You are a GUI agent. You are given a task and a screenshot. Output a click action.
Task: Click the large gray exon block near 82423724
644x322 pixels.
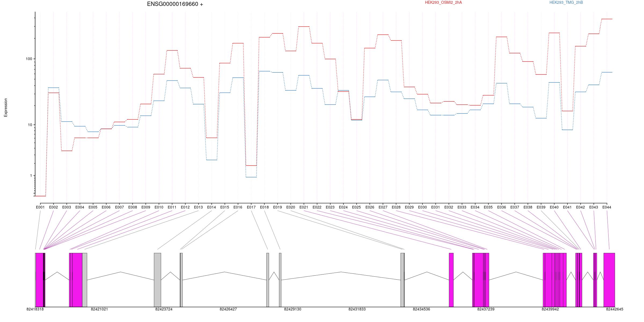[x=158, y=280]
